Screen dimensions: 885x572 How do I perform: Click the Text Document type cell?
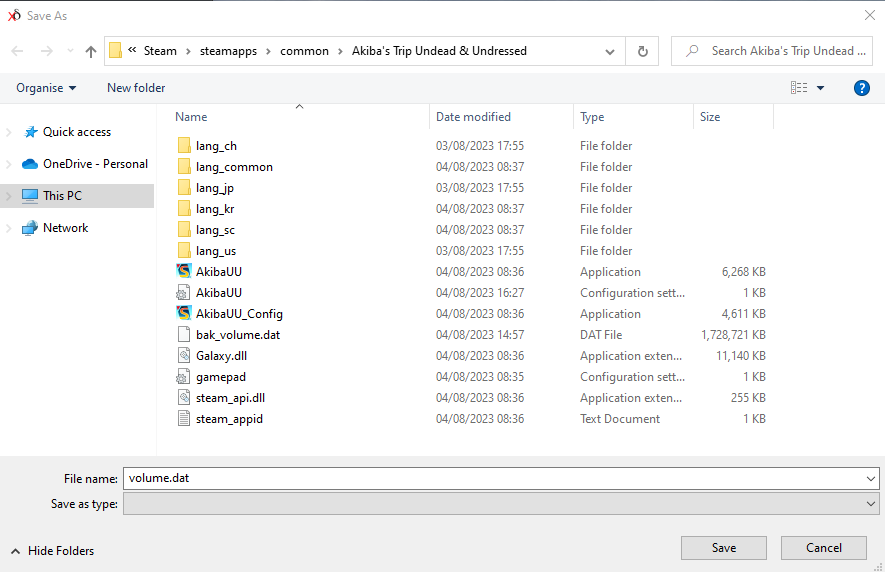coord(620,419)
